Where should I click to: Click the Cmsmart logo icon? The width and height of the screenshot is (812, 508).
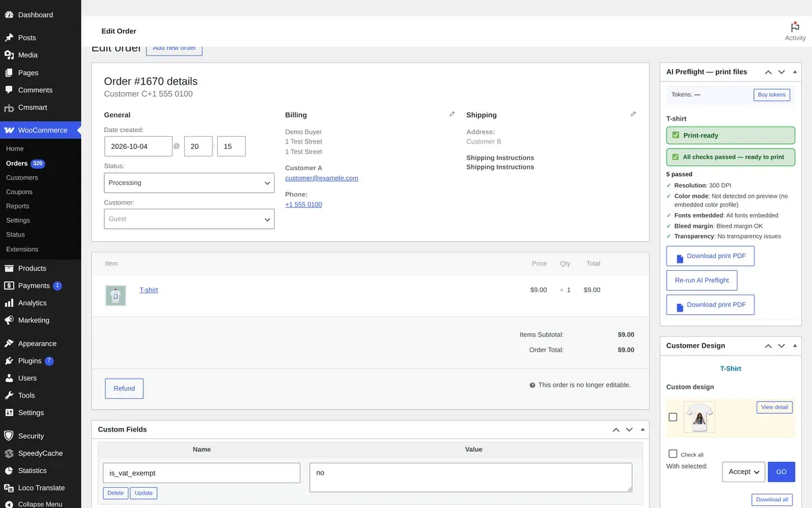coord(9,107)
